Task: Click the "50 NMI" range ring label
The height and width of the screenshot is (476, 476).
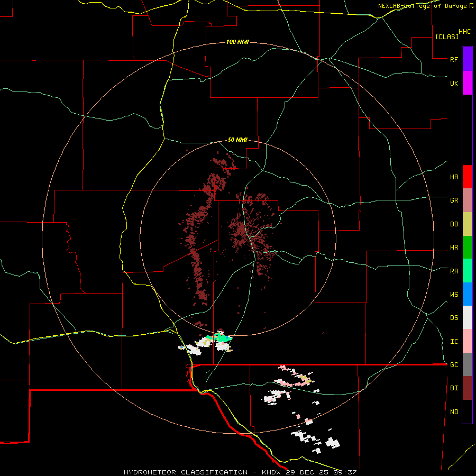Action: click(237, 140)
